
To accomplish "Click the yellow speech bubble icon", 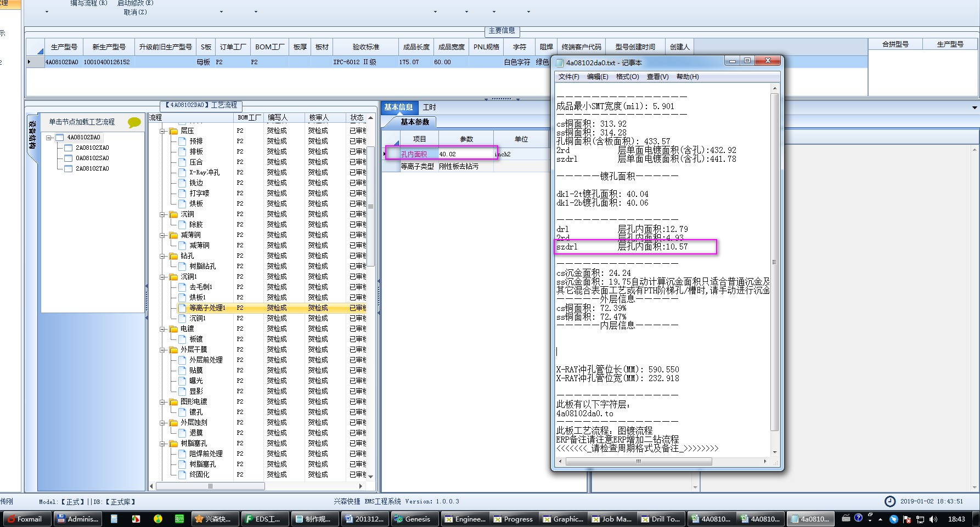I will click(x=134, y=122).
